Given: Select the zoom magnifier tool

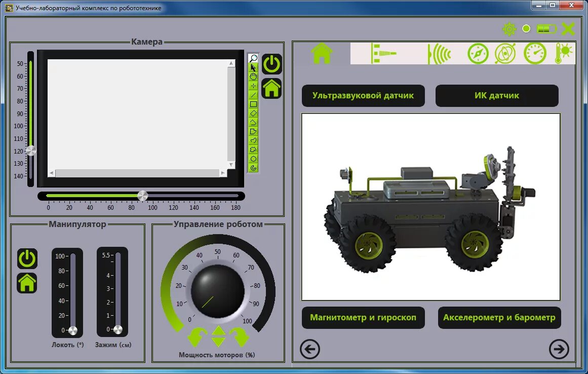Looking at the screenshot, I should coord(254,58).
